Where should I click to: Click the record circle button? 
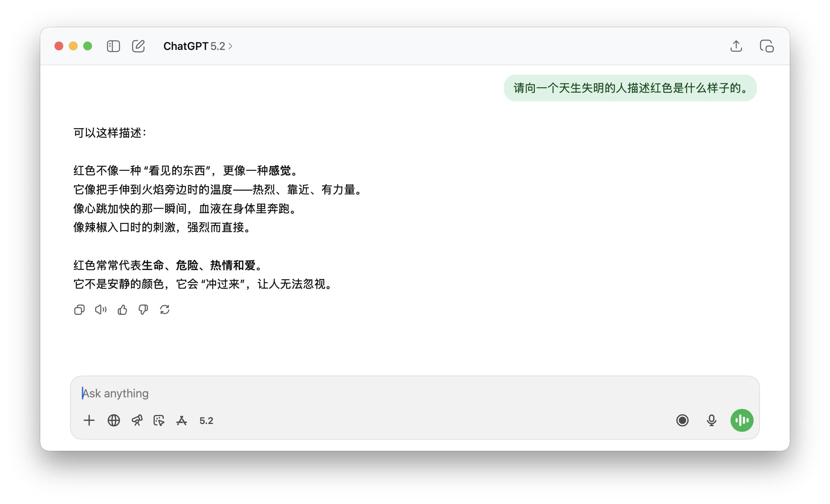click(x=682, y=420)
